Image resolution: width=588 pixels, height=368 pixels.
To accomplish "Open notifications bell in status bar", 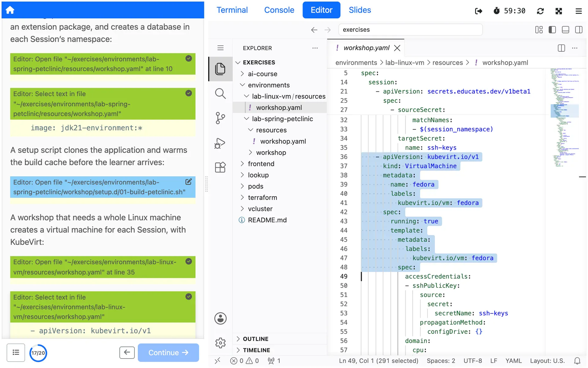I will coord(577,361).
